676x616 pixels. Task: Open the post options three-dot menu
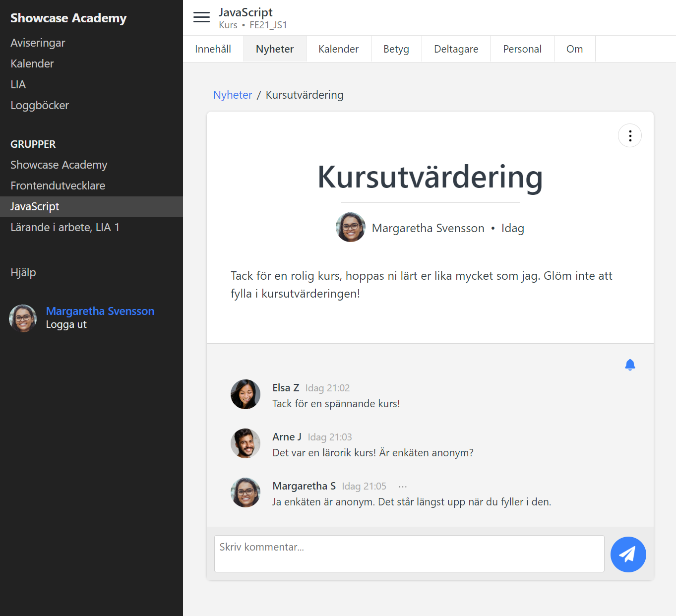coord(630,135)
